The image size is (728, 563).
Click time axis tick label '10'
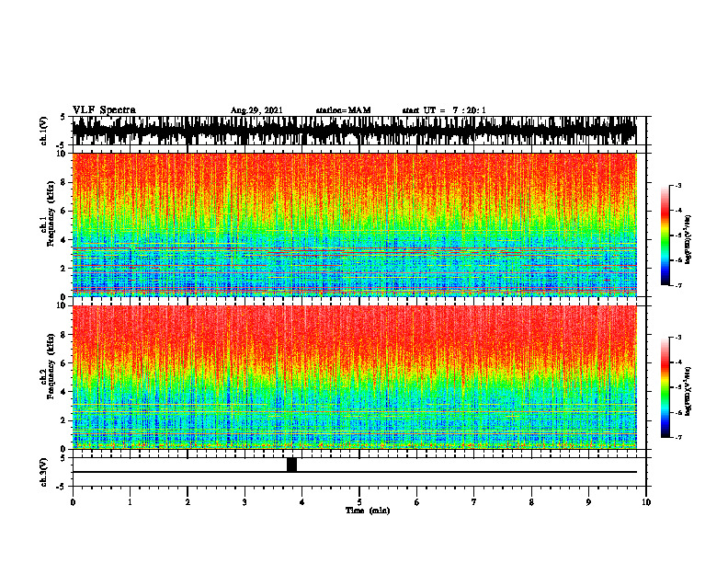click(x=646, y=502)
